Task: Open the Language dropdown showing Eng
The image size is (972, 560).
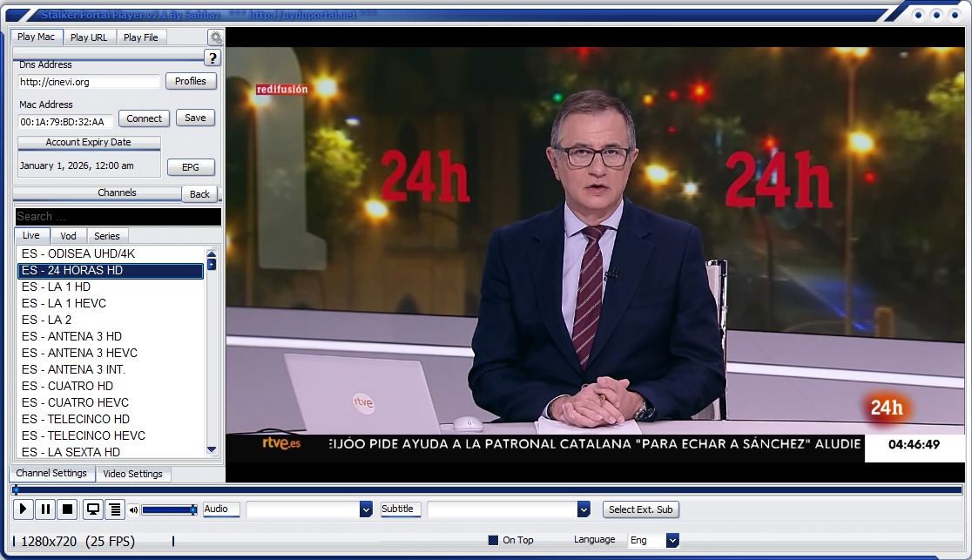Action: pos(672,540)
